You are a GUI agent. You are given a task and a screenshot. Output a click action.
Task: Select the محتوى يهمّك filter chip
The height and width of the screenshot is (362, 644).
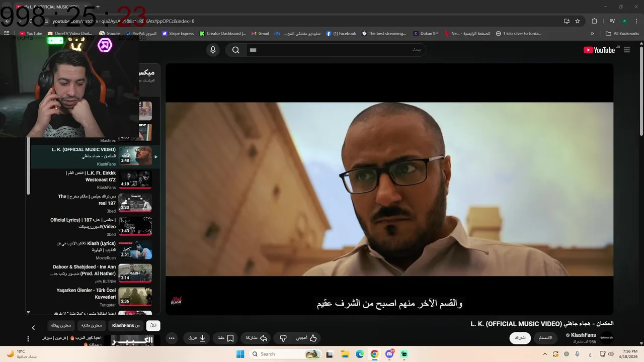61,325
